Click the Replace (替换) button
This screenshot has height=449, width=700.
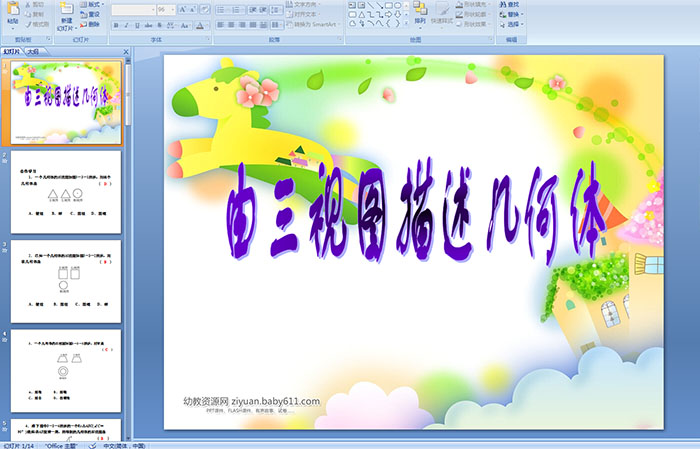[x=511, y=14]
